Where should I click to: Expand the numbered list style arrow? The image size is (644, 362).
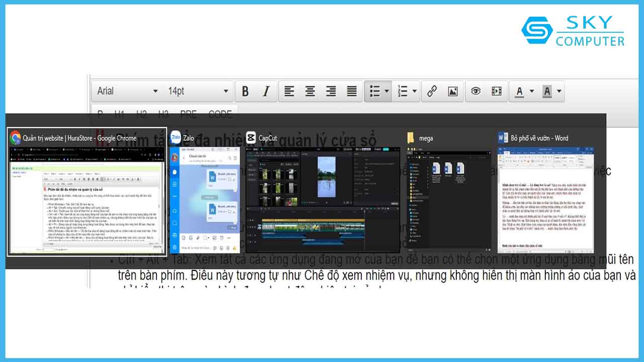pos(415,92)
